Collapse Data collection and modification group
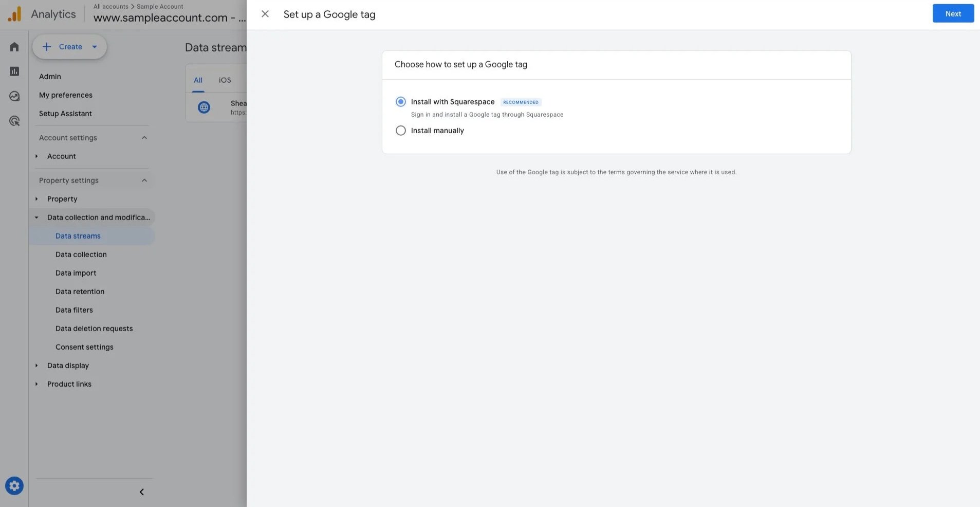The image size is (980, 507). pyautogui.click(x=36, y=218)
